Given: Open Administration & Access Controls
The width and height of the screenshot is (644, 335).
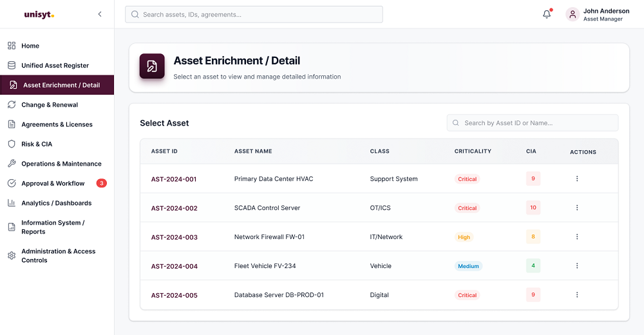Looking at the screenshot, I should pos(57,256).
